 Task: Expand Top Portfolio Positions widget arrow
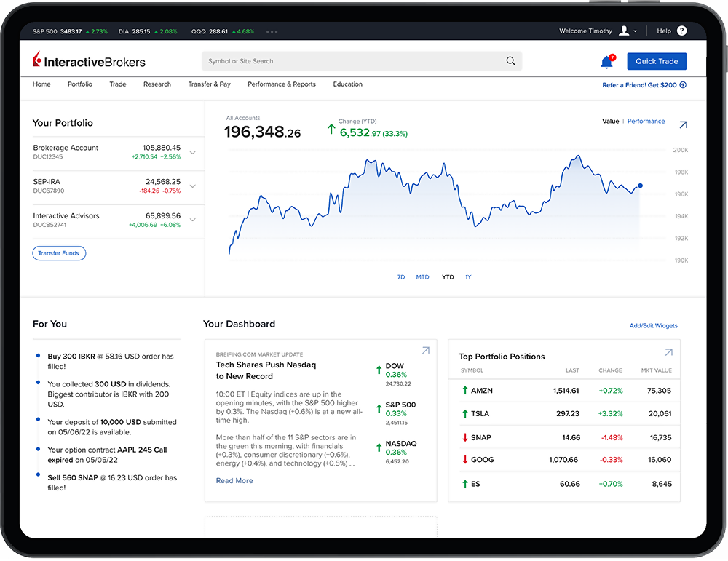click(x=668, y=353)
